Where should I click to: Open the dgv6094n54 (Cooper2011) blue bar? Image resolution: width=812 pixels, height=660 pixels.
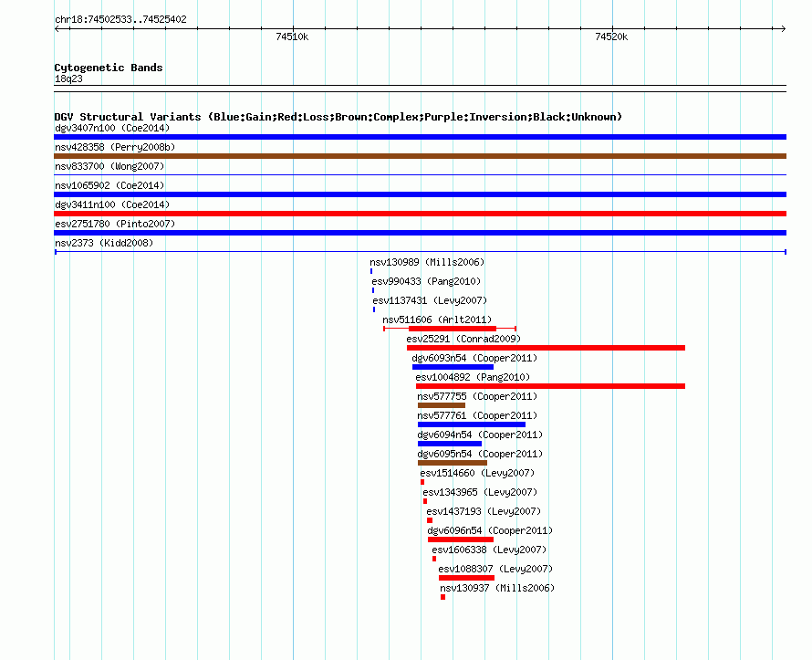(450, 444)
